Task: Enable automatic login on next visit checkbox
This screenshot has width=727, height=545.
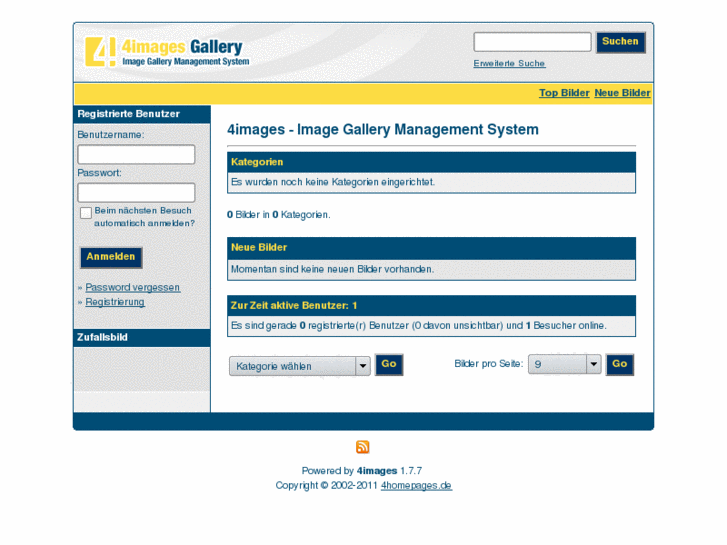Action: pos(86,213)
